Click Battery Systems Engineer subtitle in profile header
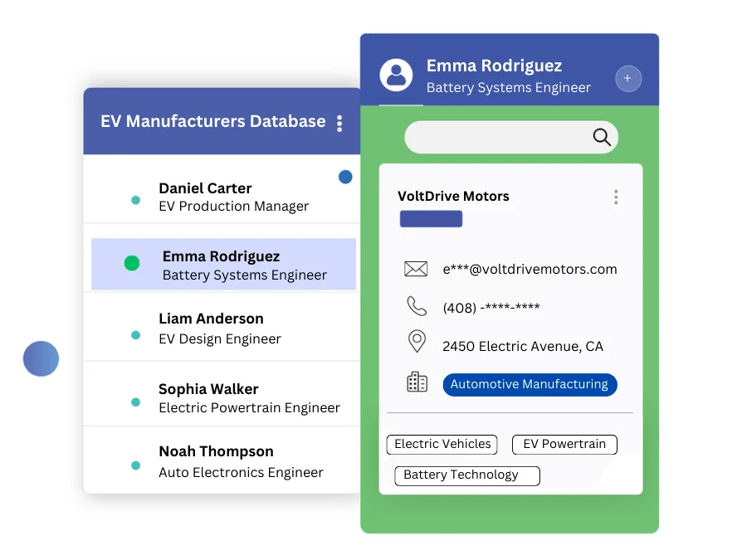The width and height of the screenshot is (747, 560). click(508, 88)
